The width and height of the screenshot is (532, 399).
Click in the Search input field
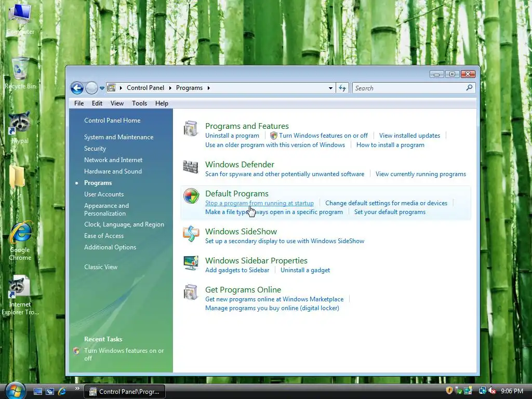pos(409,88)
